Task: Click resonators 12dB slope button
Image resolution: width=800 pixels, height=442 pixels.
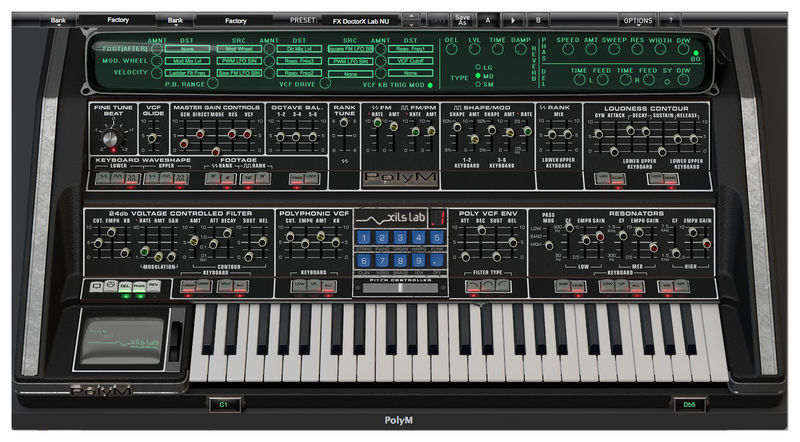Action: [x=578, y=286]
